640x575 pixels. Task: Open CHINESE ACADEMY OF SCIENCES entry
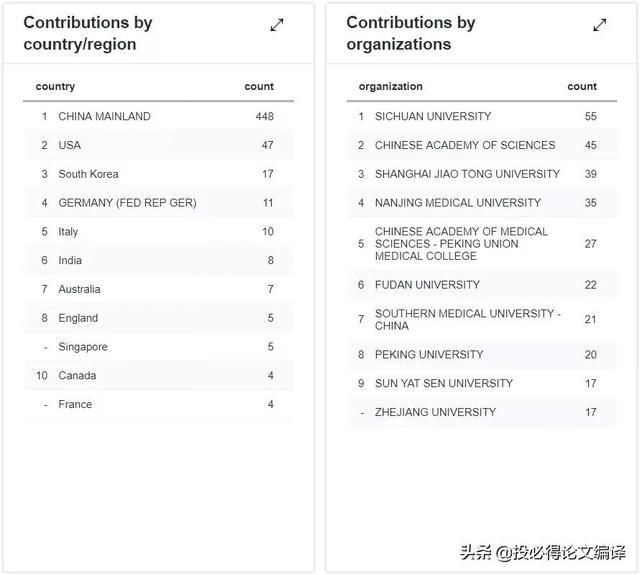tap(482, 145)
